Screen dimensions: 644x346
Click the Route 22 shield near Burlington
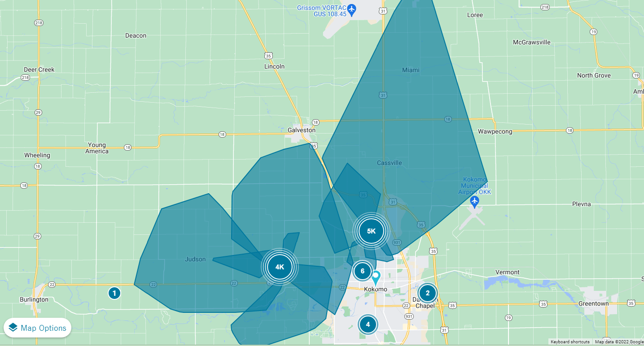[x=53, y=284]
